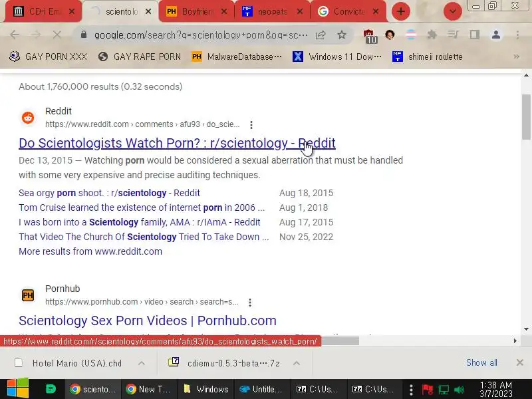The image size is (532, 399).
Task: Open Chrome three-dot menu
Action: pyautogui.click(x=517, y=35)
